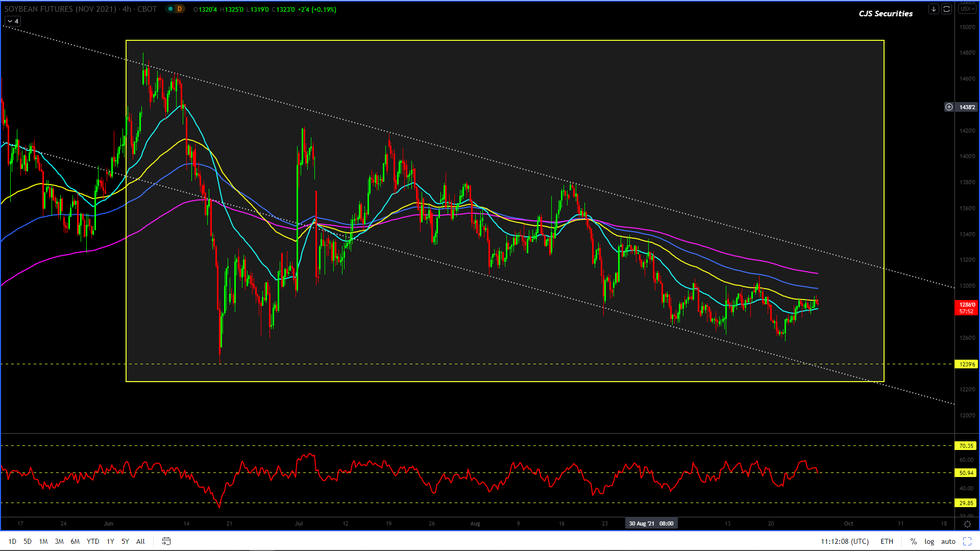Select the YTD time range
Screen dimensions: 980x551
click(92, 541)
